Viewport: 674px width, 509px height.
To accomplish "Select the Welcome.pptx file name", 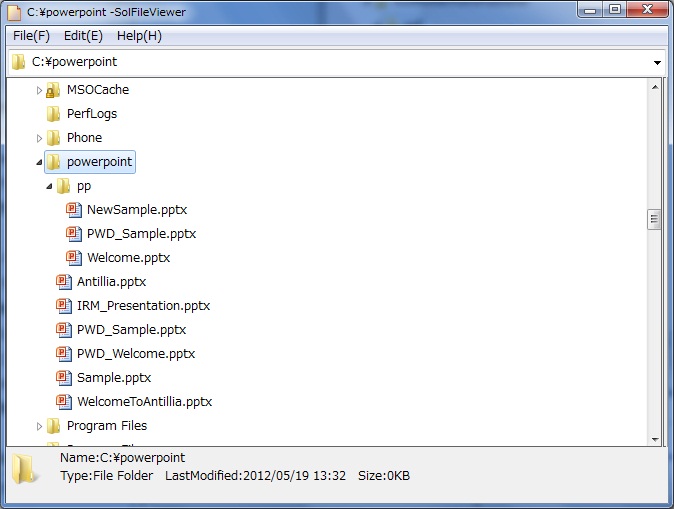I will coord(129,258).
